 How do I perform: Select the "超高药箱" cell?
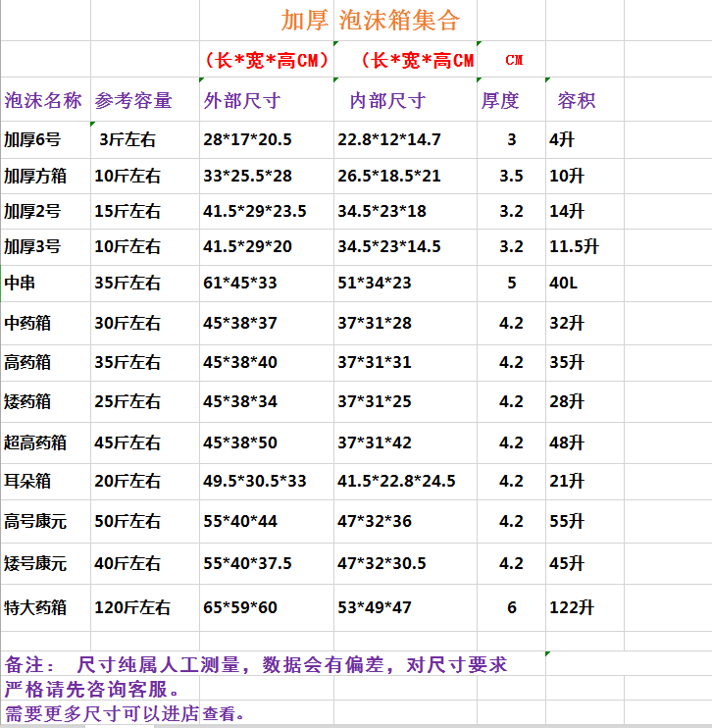(36, 442)
